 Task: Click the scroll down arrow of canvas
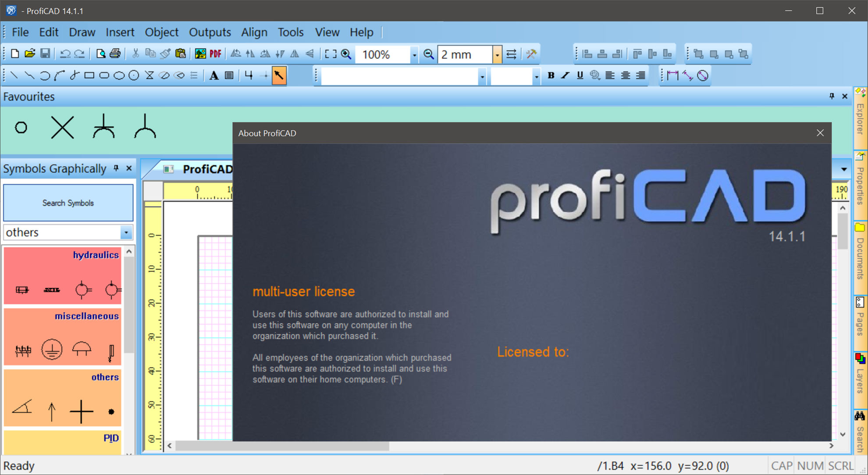click(x=843, y=434)
